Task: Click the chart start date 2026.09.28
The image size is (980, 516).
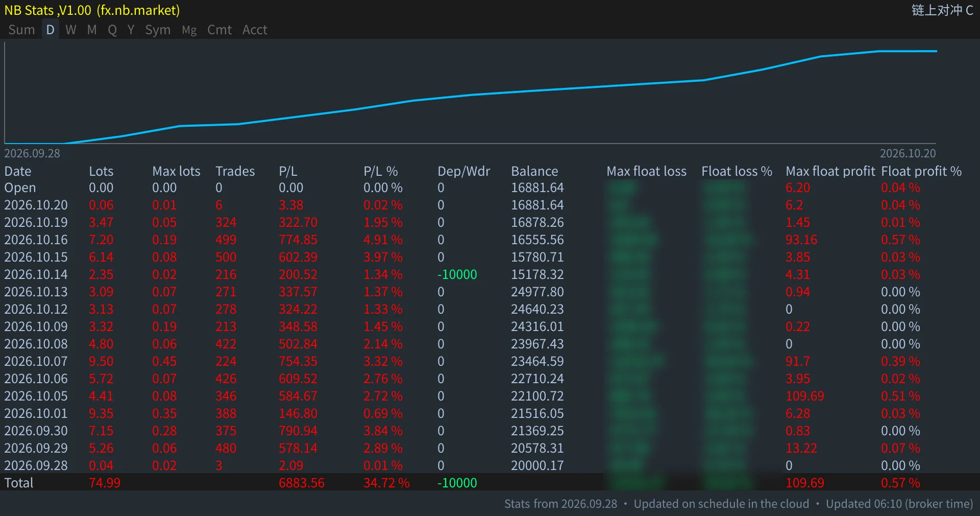Action: 32,153
